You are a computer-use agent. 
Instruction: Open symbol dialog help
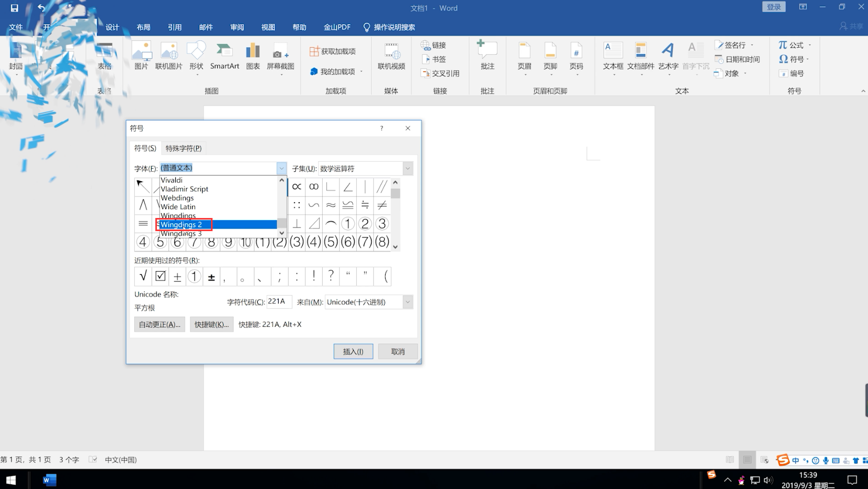382,128
